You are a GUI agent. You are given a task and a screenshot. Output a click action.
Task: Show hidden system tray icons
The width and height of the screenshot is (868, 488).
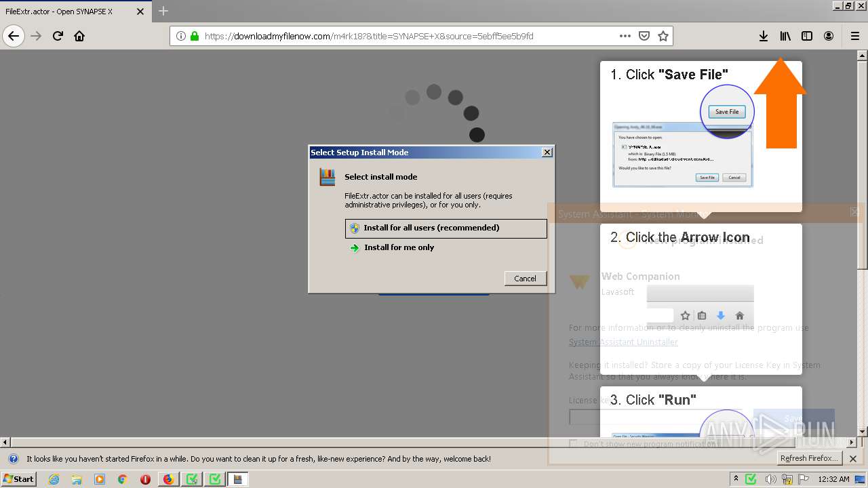[736, 479]
